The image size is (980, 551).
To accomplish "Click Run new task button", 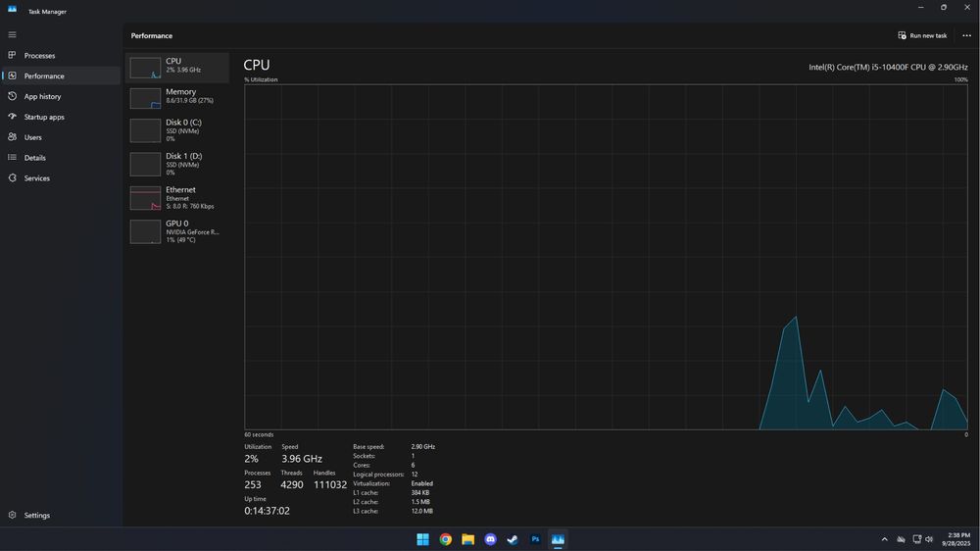I will tap(922, 35).
